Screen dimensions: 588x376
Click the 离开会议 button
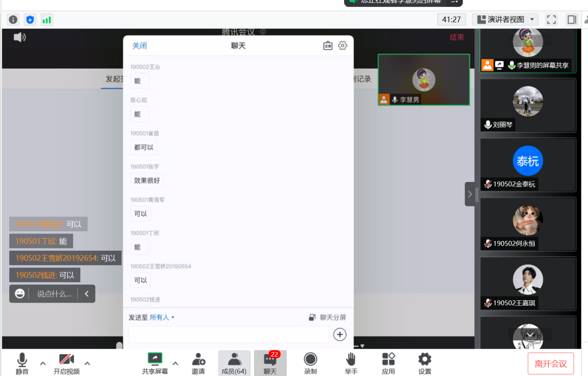point(550,363)
